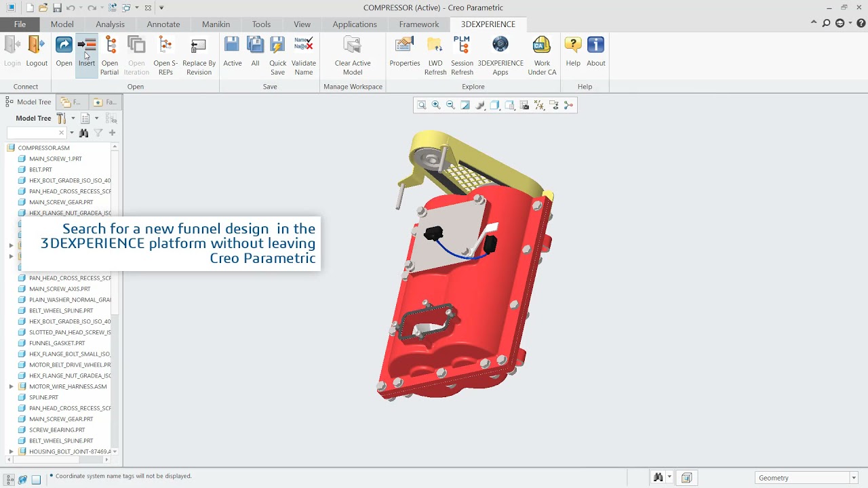Select MAIN_SCREW_AXIS.PRT in tree

point(60,289)
